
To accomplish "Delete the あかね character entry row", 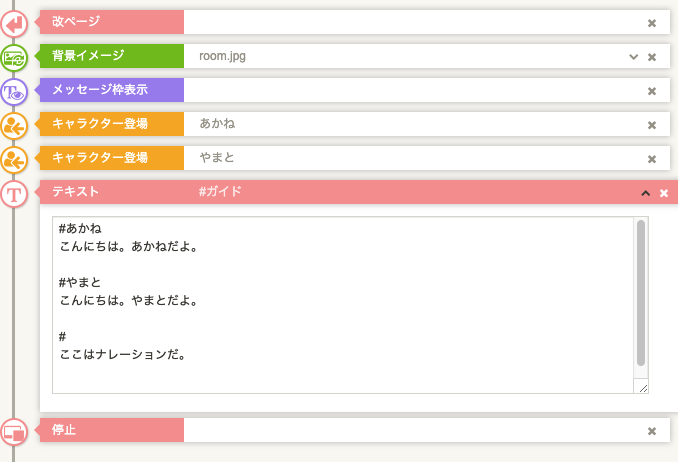I will 652,125.
